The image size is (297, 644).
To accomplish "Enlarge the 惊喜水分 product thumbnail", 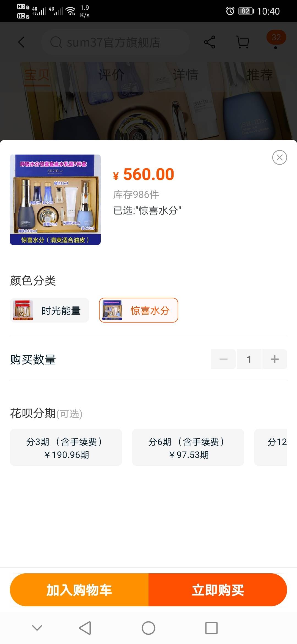I will (55, 200).
